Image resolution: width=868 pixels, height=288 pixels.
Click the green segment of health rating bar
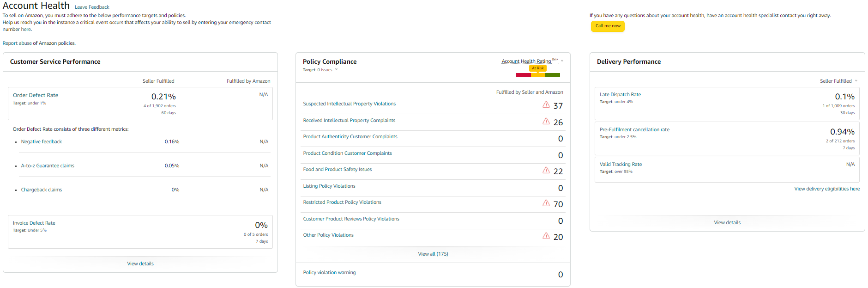click(x=553, y=75)
